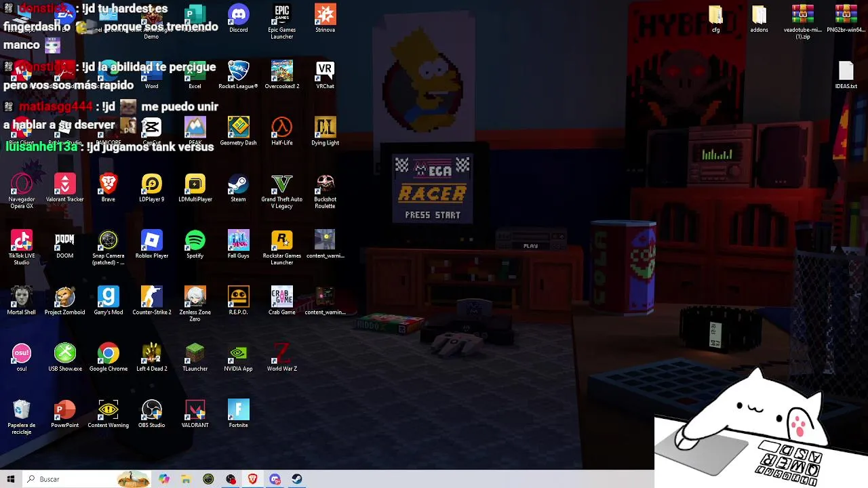Launch VRChat desktop icon
Image resolution: width=868 pixels, height=488 pixels.
325,75
